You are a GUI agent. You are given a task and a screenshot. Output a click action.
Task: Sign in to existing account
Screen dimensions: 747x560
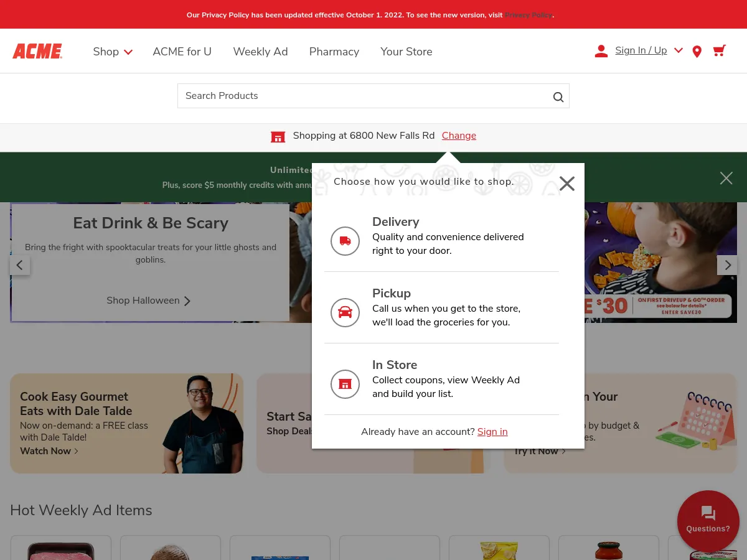click(x=492, y=431)
